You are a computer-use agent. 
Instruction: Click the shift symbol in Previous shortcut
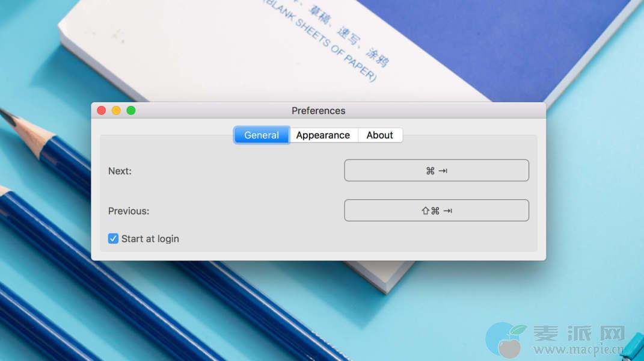425,211
